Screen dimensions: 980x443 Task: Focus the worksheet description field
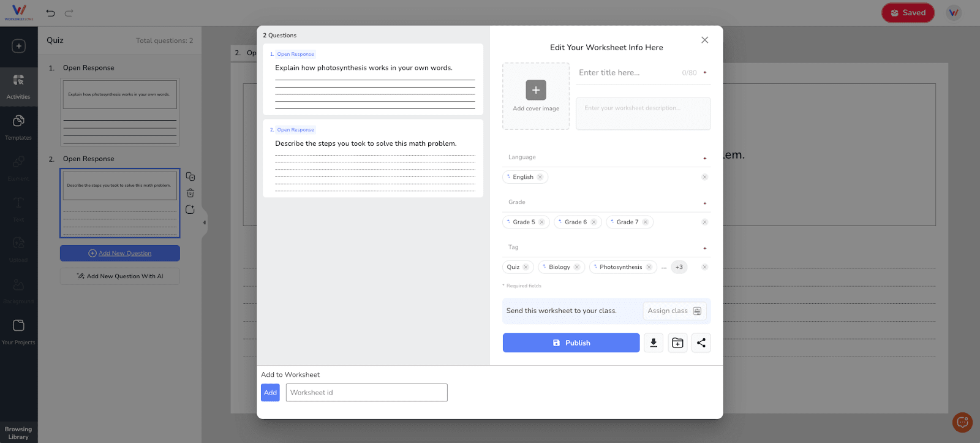643,113
